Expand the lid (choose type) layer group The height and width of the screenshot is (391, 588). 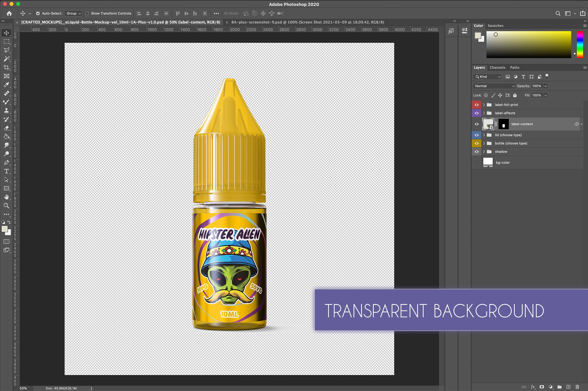coord(484,135)
